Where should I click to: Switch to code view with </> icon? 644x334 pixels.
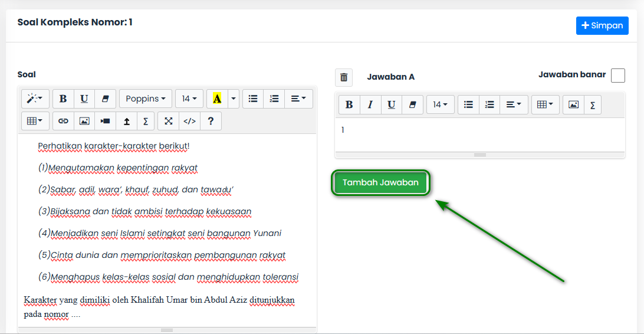(x=189, y=121)
